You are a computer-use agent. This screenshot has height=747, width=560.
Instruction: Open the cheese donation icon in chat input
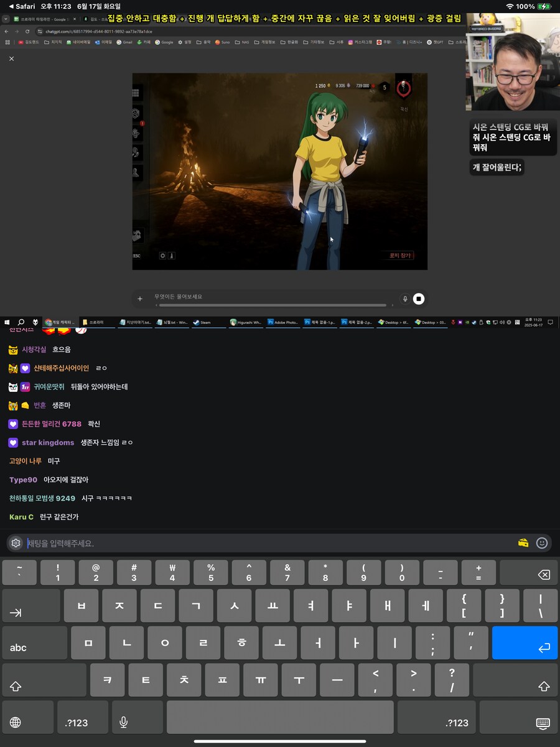pyautogui.click(x=523, y=543)
